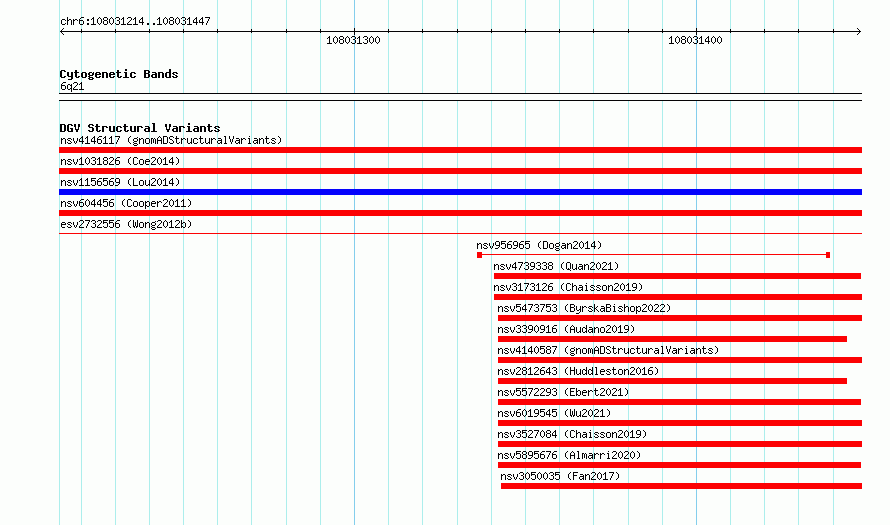Open the DGV Structural Variants track title
Screen dimensions: 890x525
click(x=140, y=128)
